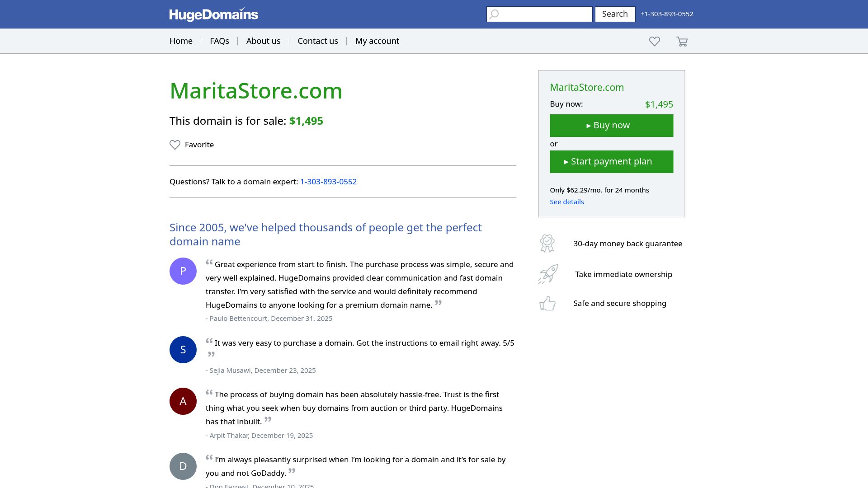Start payment plan for the domain
This screenshot has width=868, height=488.
(x=611, y=161)
